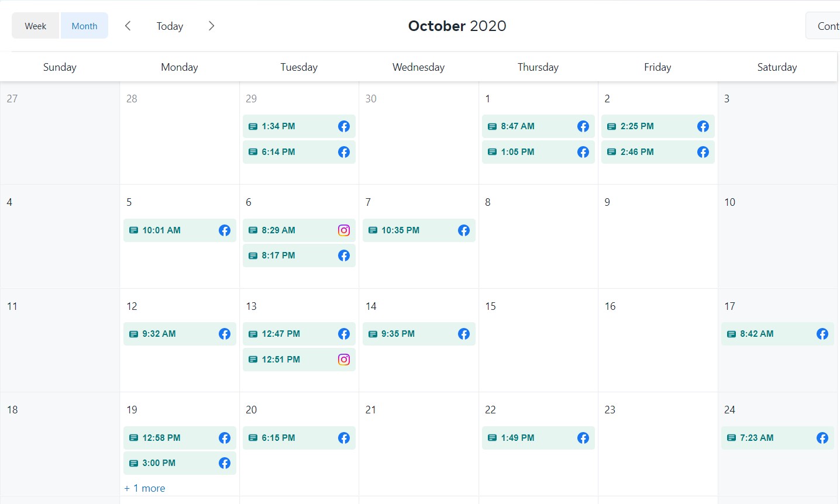
Task: Click Facebook icon on the 10:35 PM post
Action: tap(464, 230)
